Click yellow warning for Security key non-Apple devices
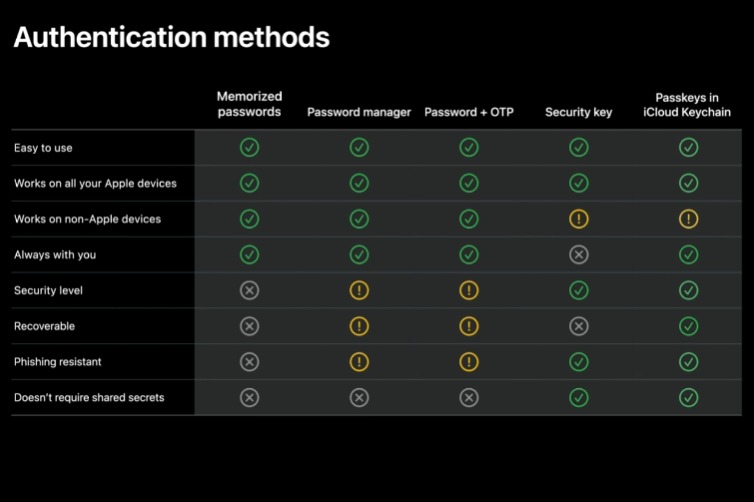Viewport: 754px width, 502px height. pyautogui.click(x=578, y=219)
